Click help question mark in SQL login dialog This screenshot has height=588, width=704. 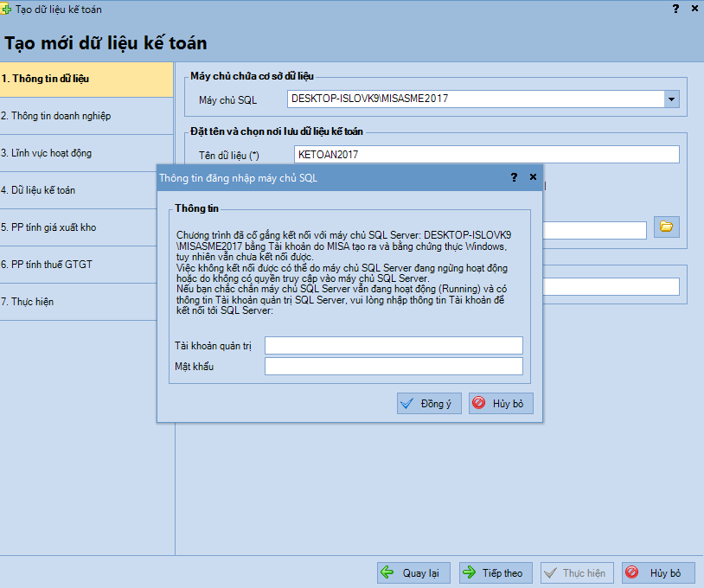click(515, 176)
